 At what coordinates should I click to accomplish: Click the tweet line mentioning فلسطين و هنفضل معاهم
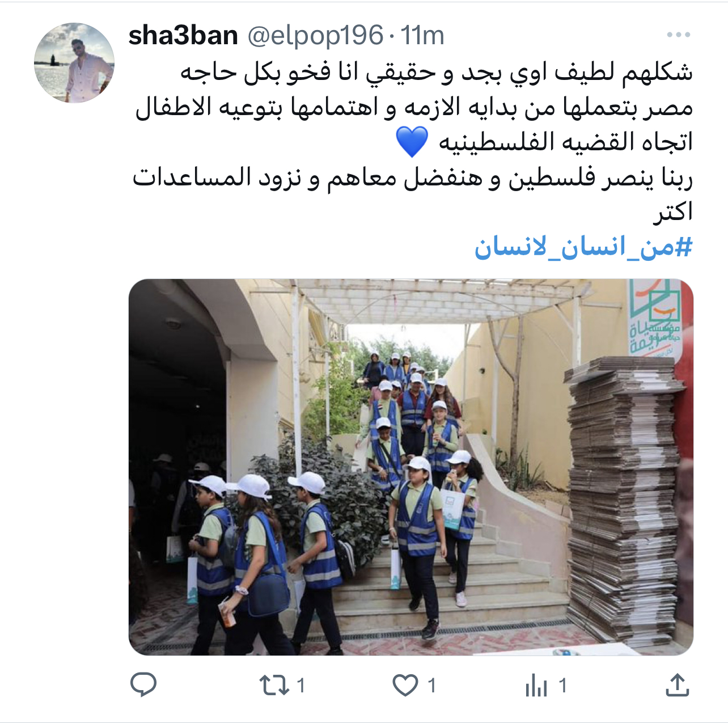pos(412,178)
